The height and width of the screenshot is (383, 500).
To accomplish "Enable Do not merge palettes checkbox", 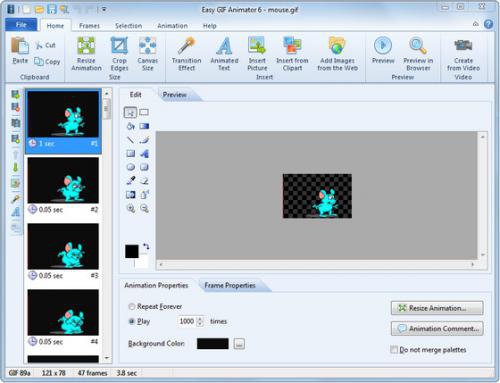I will pyautogui.click(x=394, y=350).
